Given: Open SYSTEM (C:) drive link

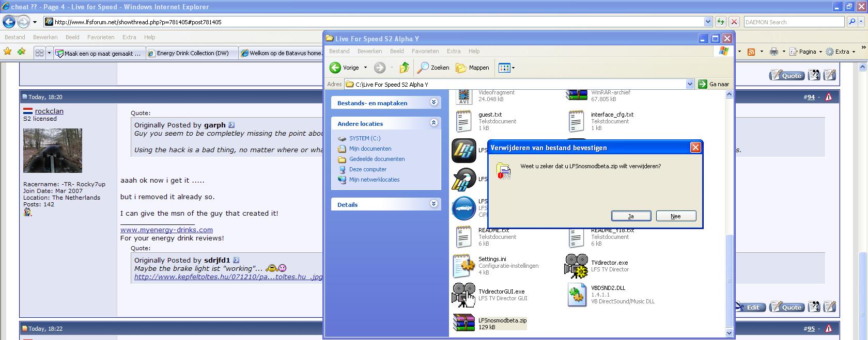Looking at the screenshot, I should tap(365, 138).
